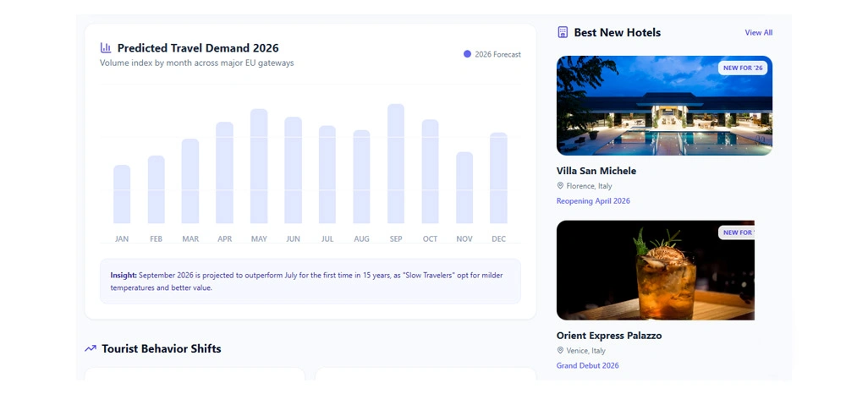
Task: Open the View All hotels link
Action: [x=758, y=33]
